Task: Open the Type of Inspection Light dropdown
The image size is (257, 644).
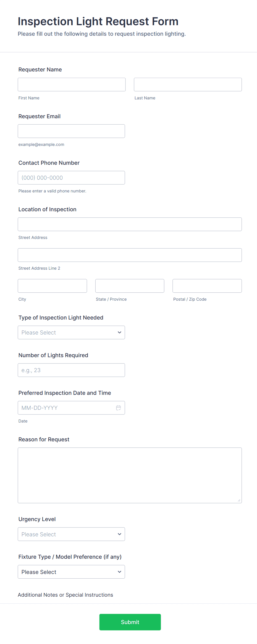Action: click(x=71, y=333)
